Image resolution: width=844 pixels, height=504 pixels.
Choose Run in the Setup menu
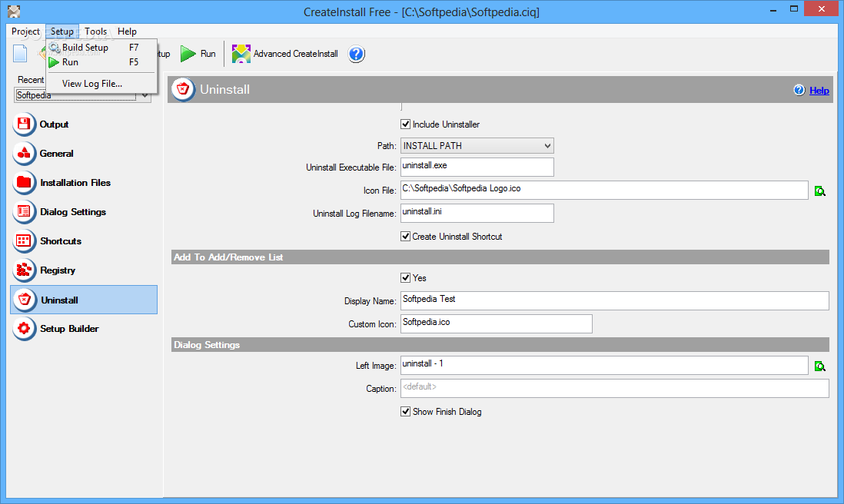pos(101,62)
